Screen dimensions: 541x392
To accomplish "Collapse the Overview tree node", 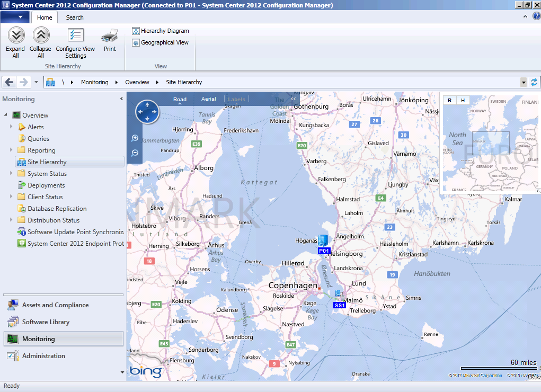I will pyautogui.click(x=5, y=115).
